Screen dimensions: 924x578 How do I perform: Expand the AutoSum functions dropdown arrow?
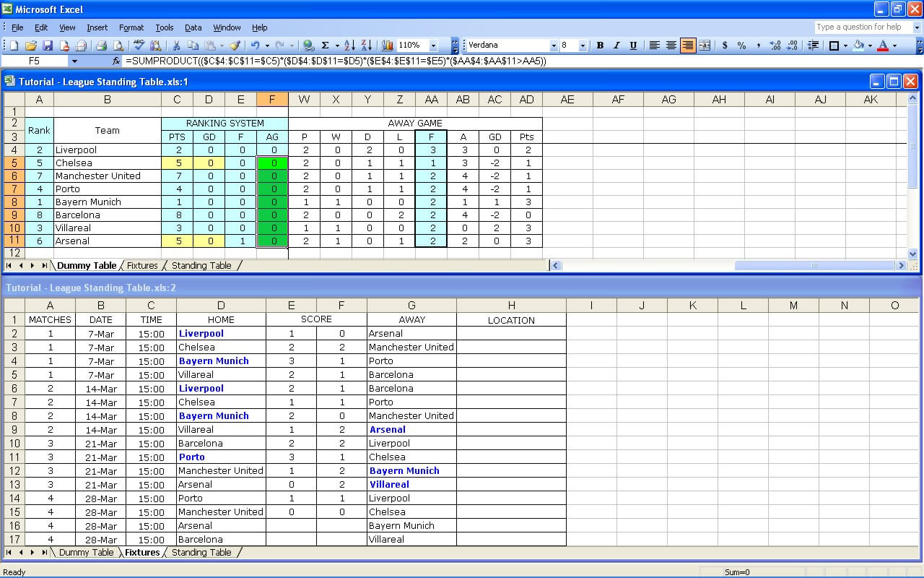[336, 46]
